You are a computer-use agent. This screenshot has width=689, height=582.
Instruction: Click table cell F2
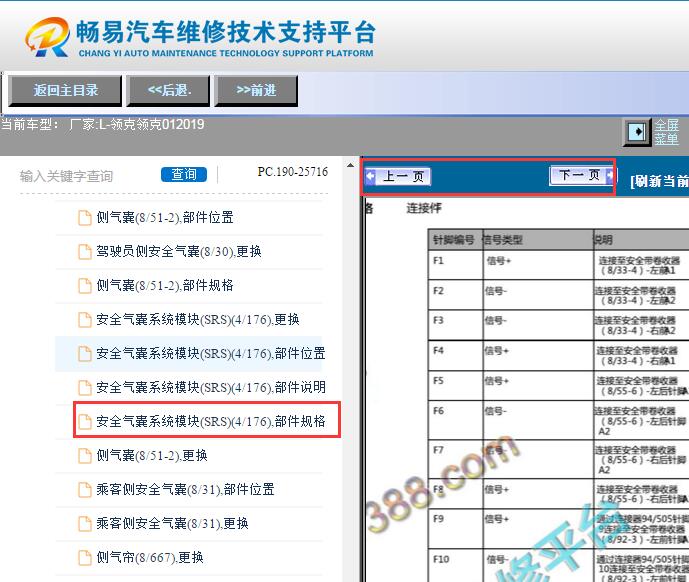click(x=456, y=295)
